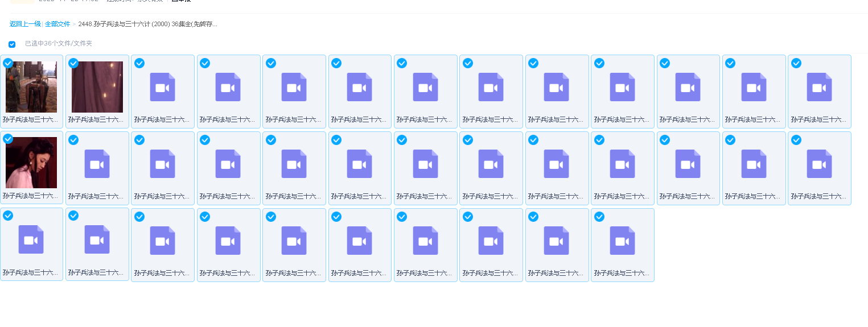Viewport: 868px width, 327px height.
Task: Deselect checkmark on the red curtain thumbnail
Action: click(73, 63)
